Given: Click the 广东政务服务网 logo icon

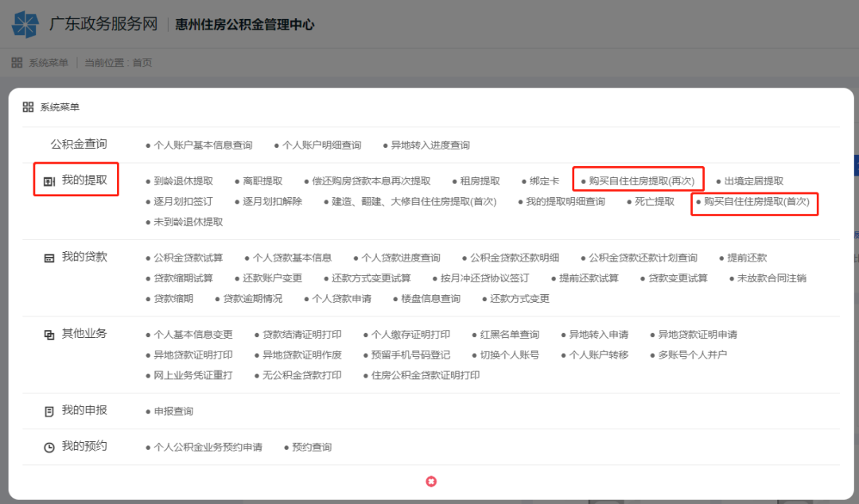Looking at the screenshot, I should click(x=25, y=24).
